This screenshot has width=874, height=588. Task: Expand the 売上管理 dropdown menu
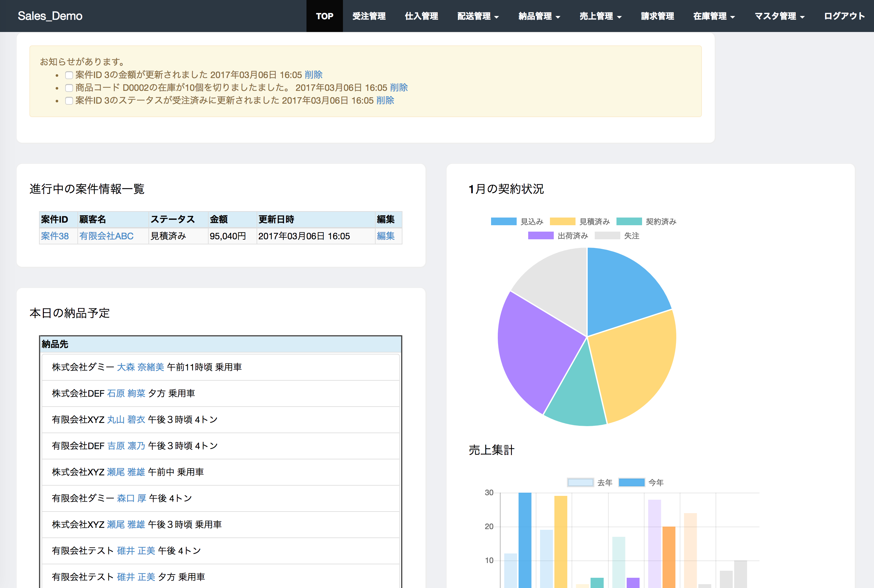pyautogui.click(x=600, y=16)
